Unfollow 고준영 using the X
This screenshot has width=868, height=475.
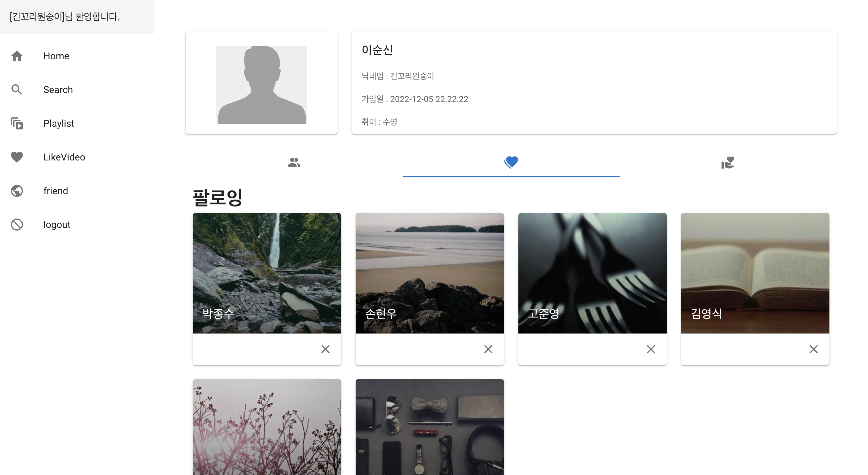pos(651,349)
